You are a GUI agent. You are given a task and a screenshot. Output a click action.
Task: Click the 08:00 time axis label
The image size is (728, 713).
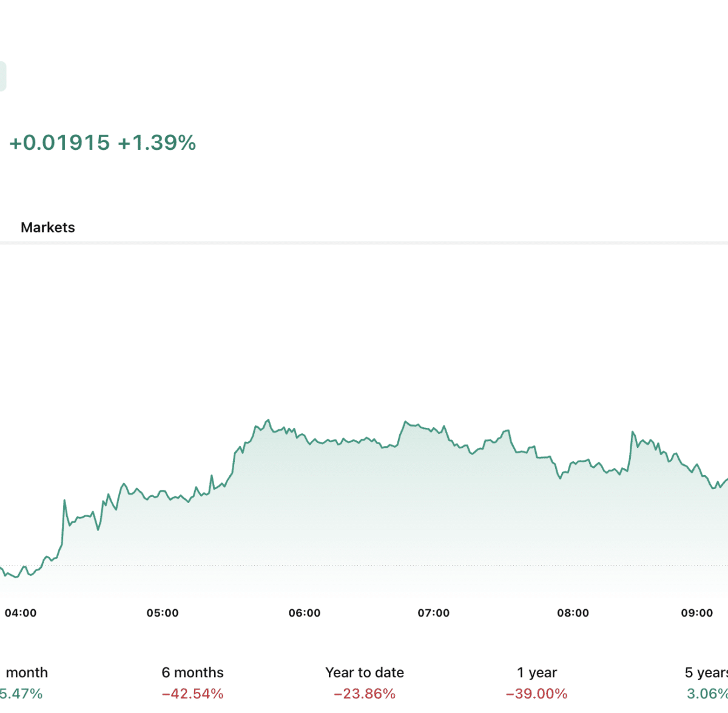coord(573,613)
